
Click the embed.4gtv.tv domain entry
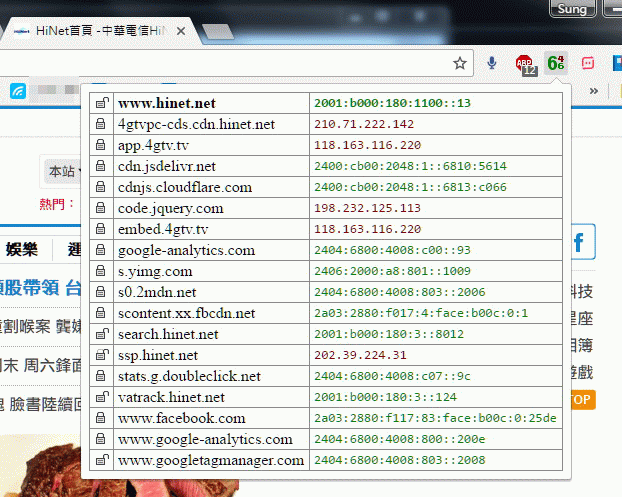point(163,230)
